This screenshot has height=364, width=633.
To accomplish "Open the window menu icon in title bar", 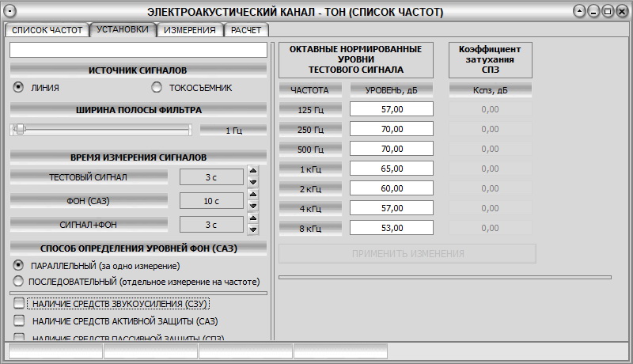I will click(9, 12).
